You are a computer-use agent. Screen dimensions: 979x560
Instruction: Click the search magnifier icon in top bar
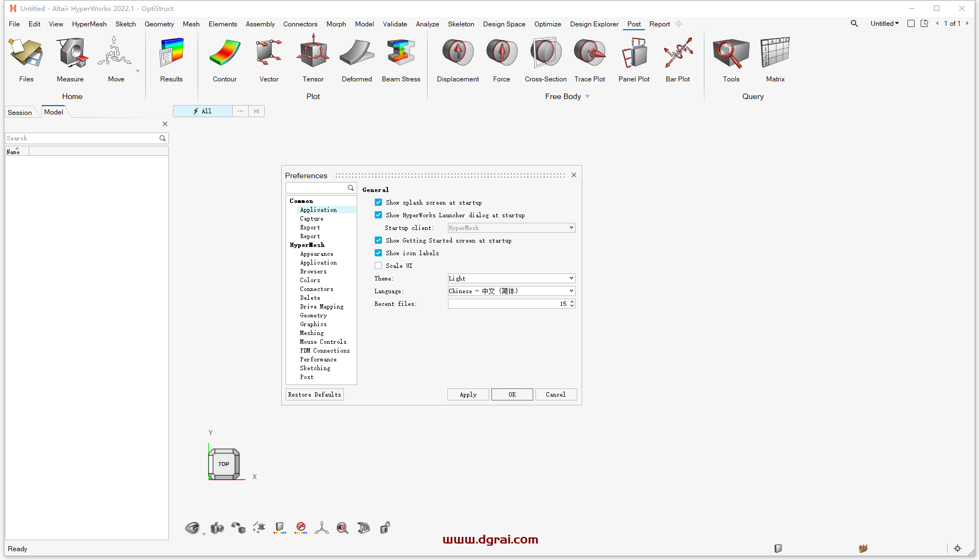[854, 24]
